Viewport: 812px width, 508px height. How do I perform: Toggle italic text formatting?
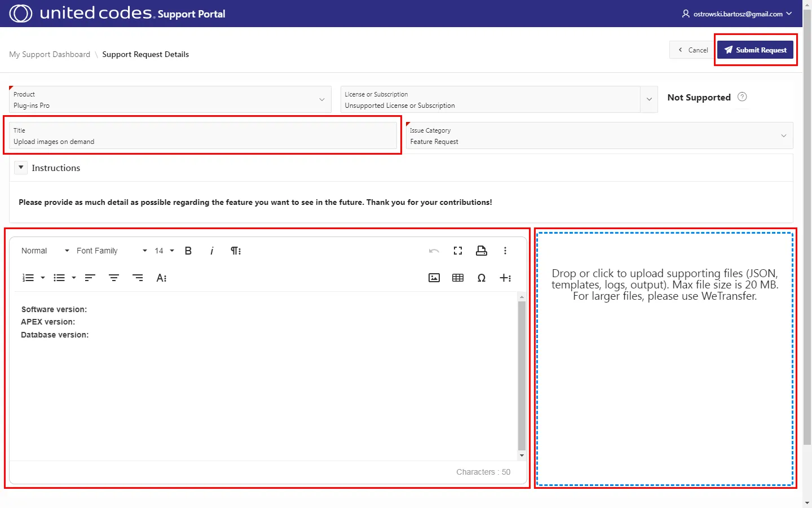(x=211, y=251)
